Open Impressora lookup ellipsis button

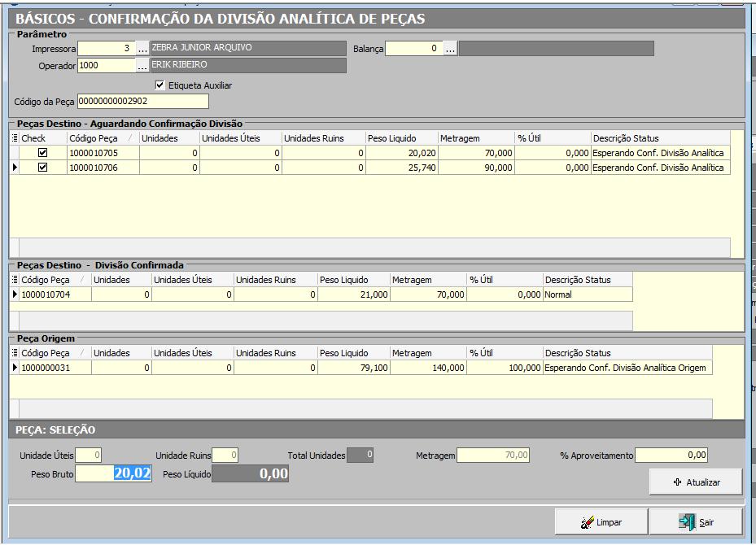(x=142, y=49)
